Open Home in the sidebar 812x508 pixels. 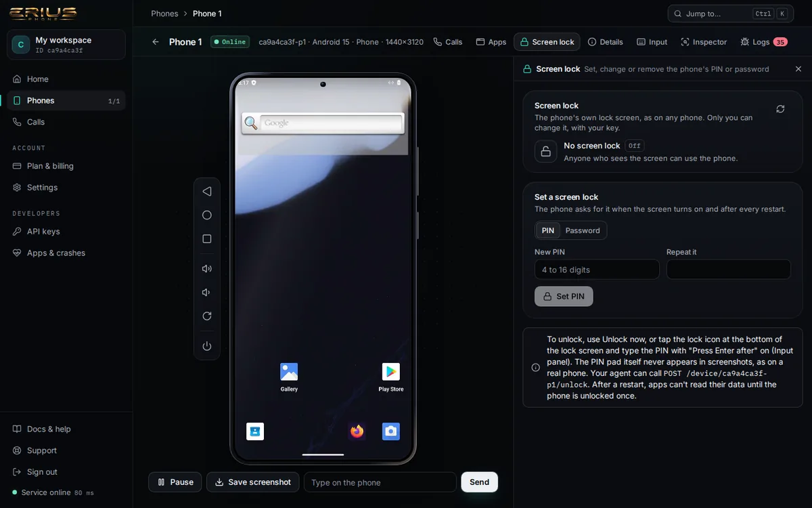coord(66,79)
